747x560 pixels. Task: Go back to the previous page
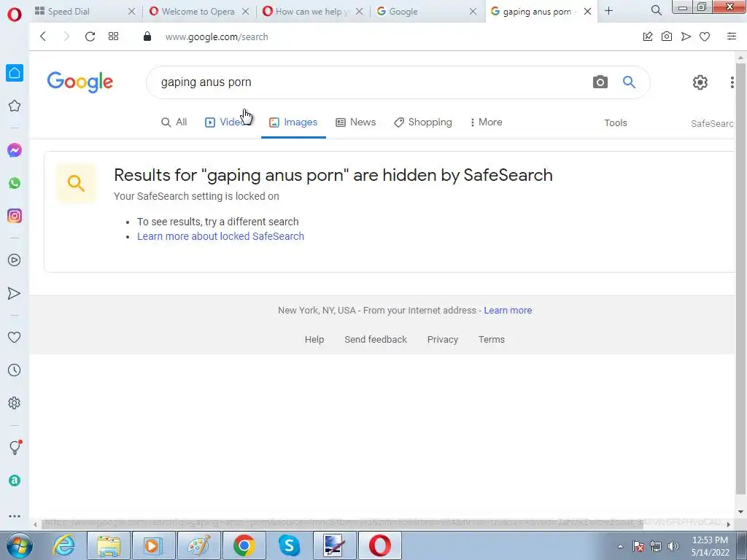[x=43, y=36]
